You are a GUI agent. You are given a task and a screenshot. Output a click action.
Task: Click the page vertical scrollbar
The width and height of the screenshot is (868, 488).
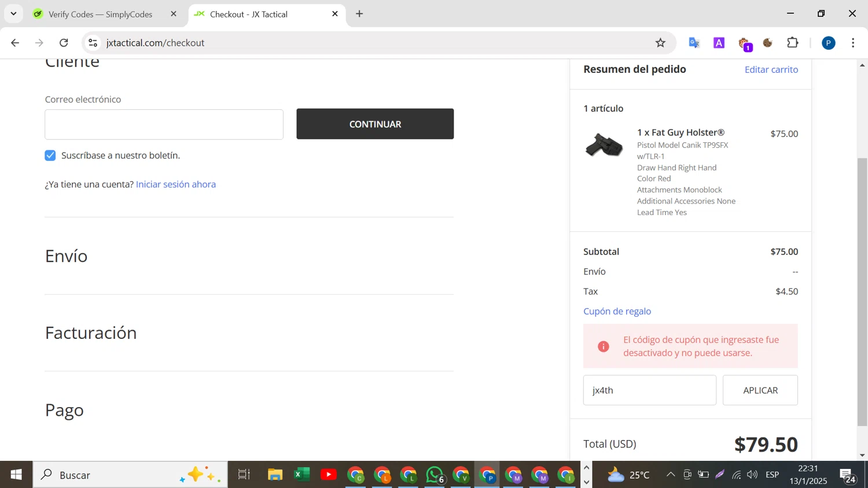click(862, 292)
